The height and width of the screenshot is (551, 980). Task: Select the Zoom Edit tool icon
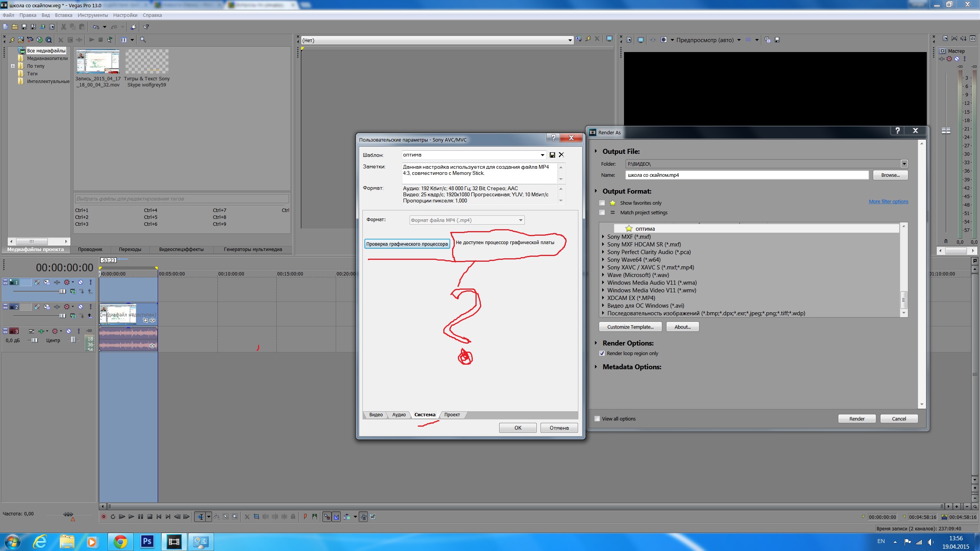point(235,517)
